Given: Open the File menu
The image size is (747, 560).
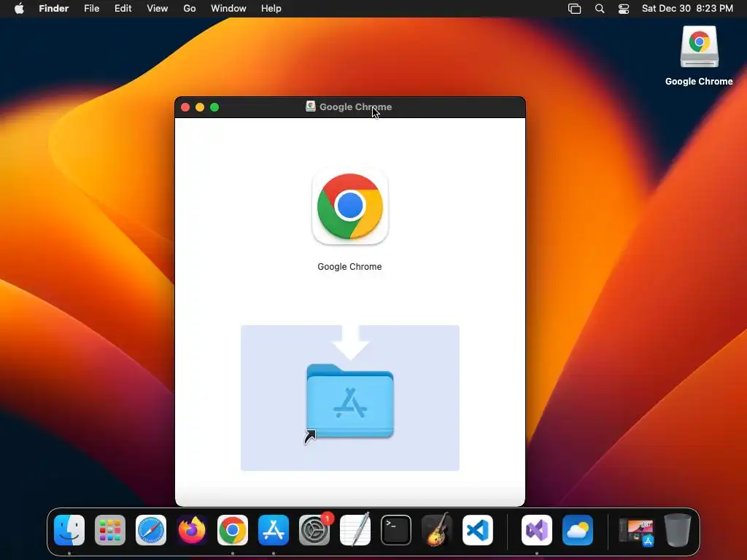Looking at the screenshot, I should (91, 9).
